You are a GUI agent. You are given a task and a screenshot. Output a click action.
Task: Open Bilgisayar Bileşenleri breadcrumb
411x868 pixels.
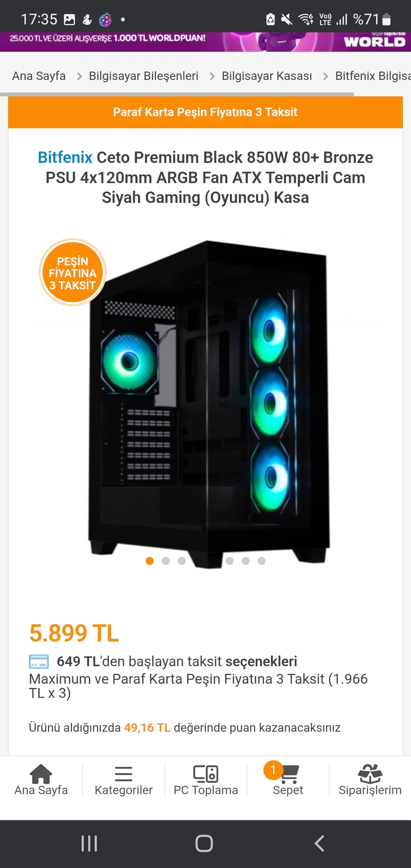[143, 76]
